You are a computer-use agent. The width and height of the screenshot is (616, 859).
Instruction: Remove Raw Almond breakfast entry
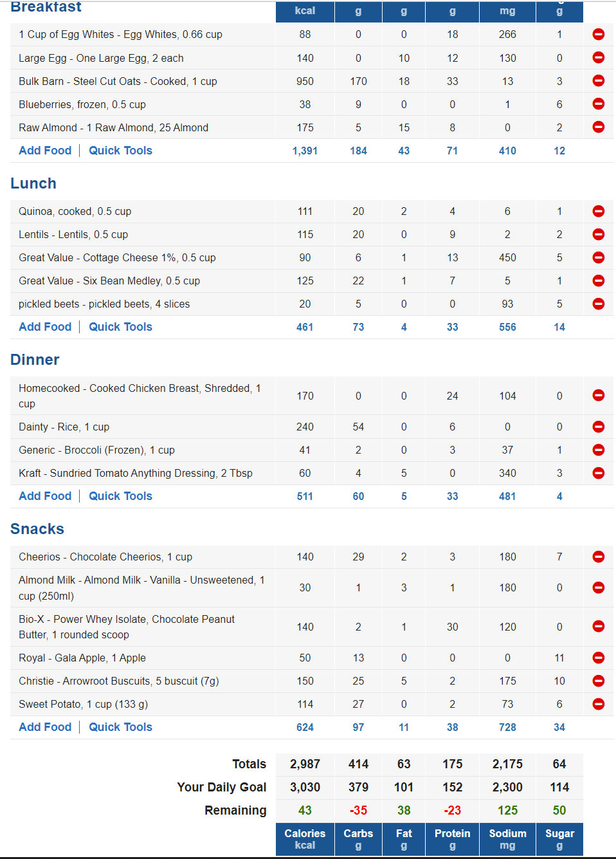(x=598, y=127)
